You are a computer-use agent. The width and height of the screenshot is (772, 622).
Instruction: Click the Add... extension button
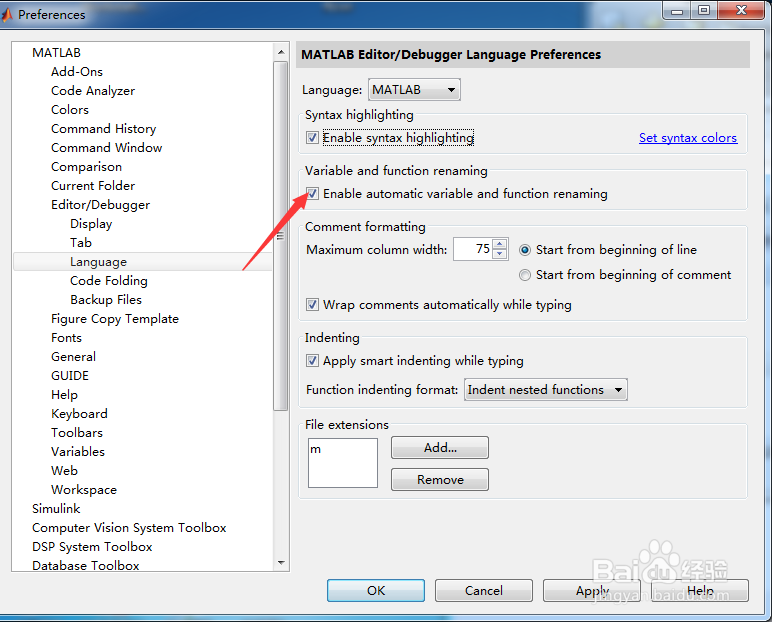click(x=440, y=447)
